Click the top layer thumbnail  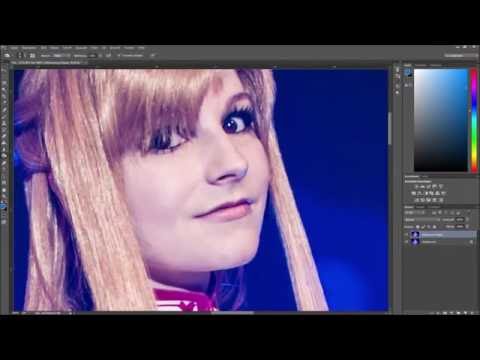(x=415, y=235)
